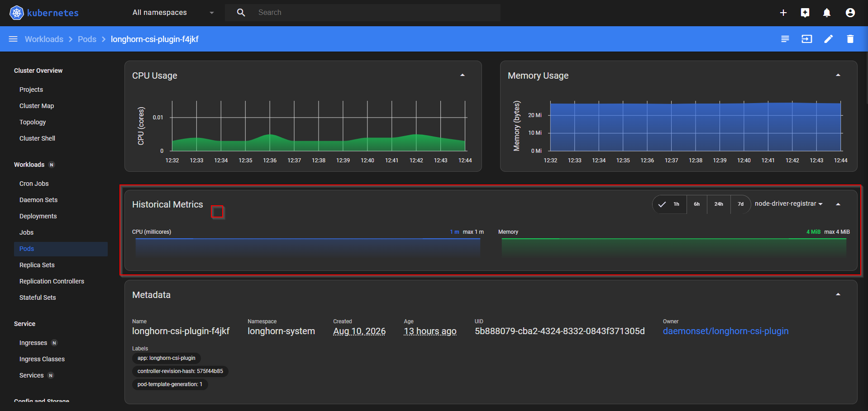This screenshot has width=868, height=411.
Task: Navigate to Ingress Classes
Action: (42, 359)
